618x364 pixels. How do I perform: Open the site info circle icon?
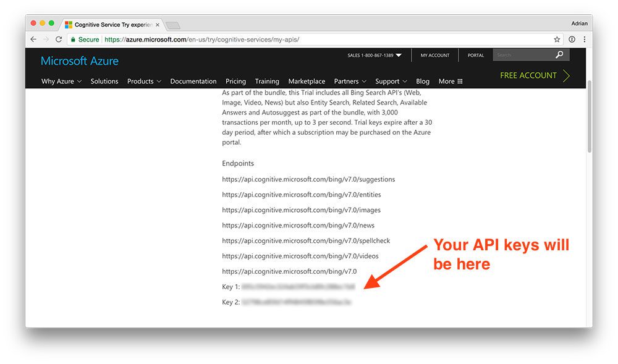point(572,40)
